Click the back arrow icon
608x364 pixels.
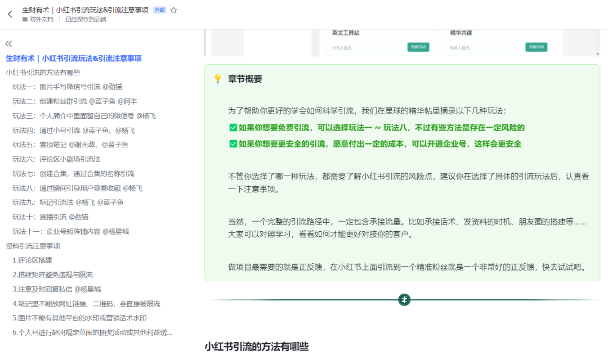pos(10,14)
